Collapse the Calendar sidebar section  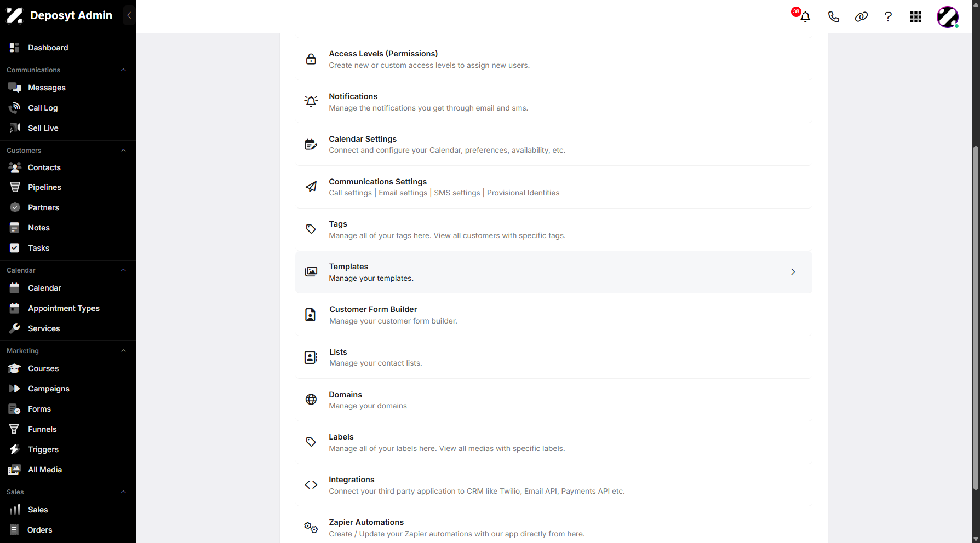(123, 270)
